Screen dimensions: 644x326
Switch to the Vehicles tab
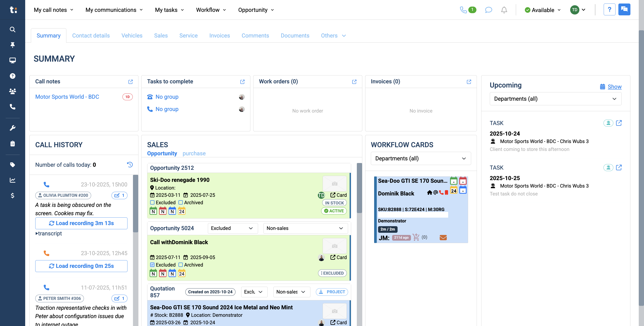(132, 36)
